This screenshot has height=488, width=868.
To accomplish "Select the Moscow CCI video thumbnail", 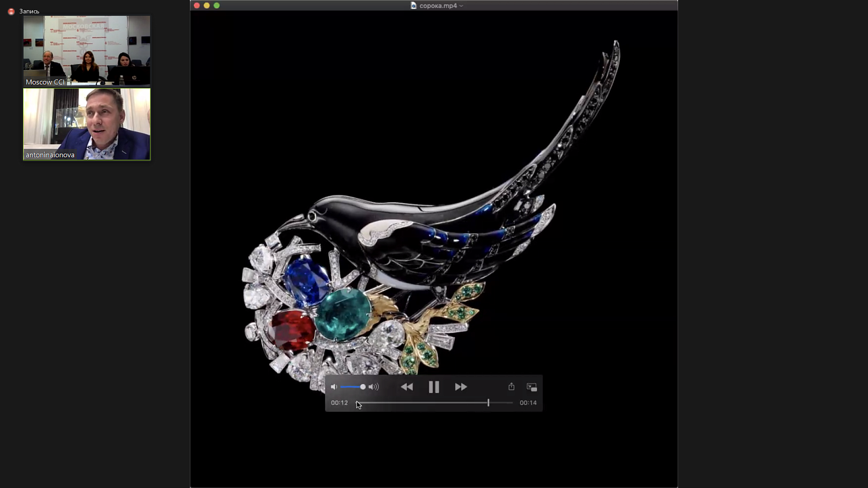I will [87, 51].
